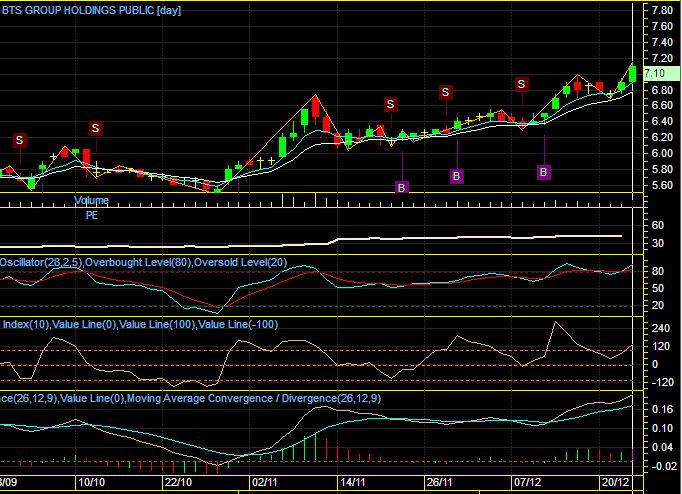The height and width of the screenshot is (494, 682).
Task: Click the 10/10 date on time axis
Action: pyautogui.click(x=92, y=482)
